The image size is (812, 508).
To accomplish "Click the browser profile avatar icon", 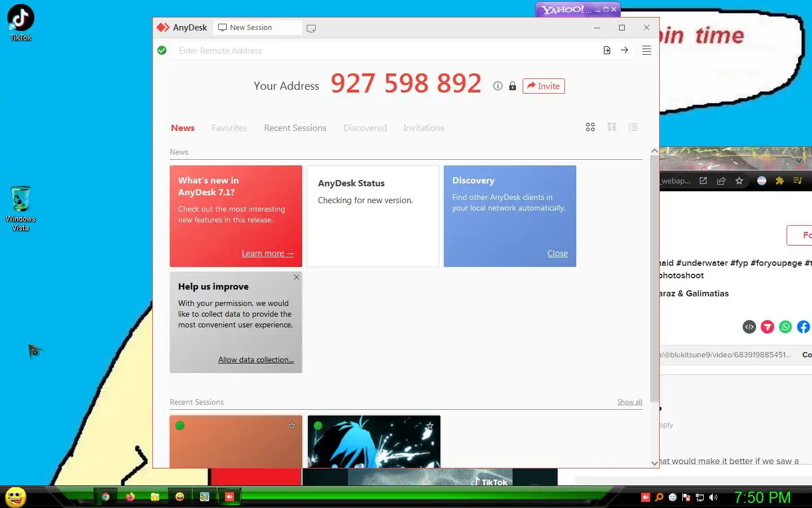I will [x=762, y=181].
